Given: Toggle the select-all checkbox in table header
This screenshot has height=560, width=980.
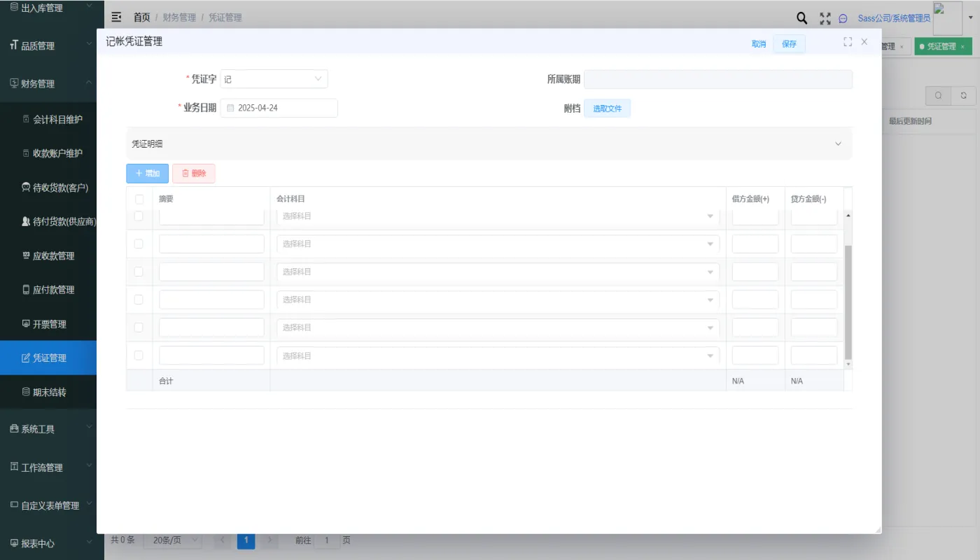Looking at the screenshot, I should (x=139, y=199).
